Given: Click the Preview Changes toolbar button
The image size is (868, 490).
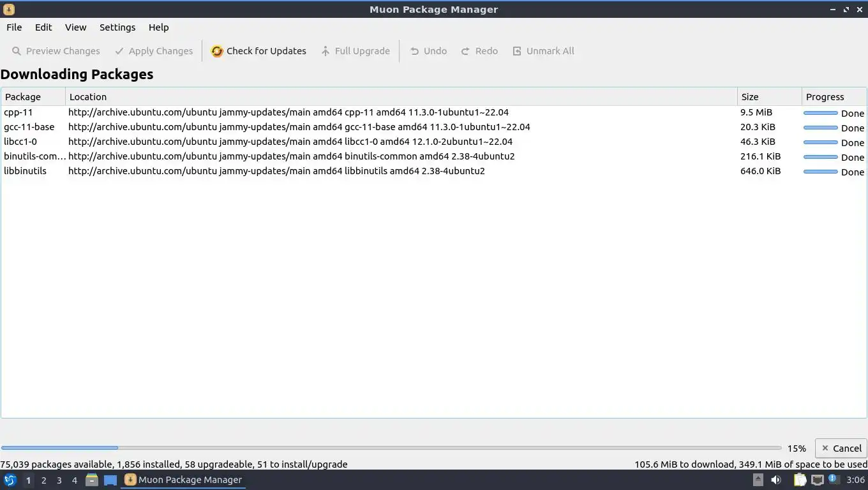Looking at the screenshot, I should (x=56, y=51).
